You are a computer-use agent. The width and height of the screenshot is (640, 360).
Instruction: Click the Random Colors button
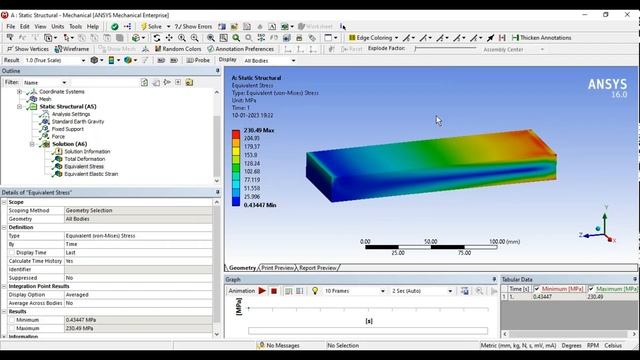coord(178,49)
